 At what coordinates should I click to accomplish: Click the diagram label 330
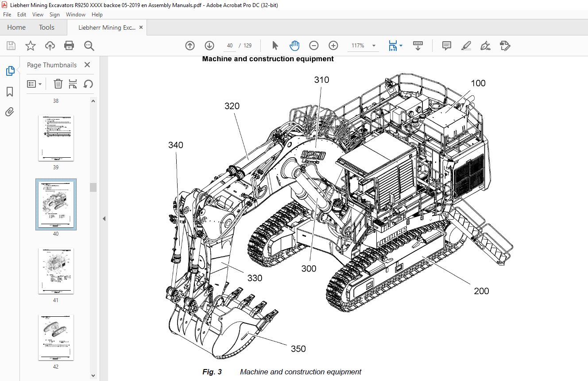tap(255, 278)
